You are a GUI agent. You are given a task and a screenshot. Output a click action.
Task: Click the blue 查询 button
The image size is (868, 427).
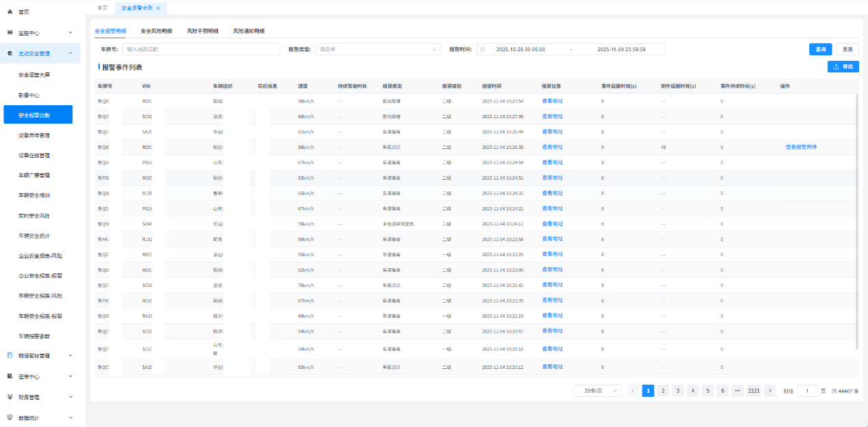tap(820, 49)
